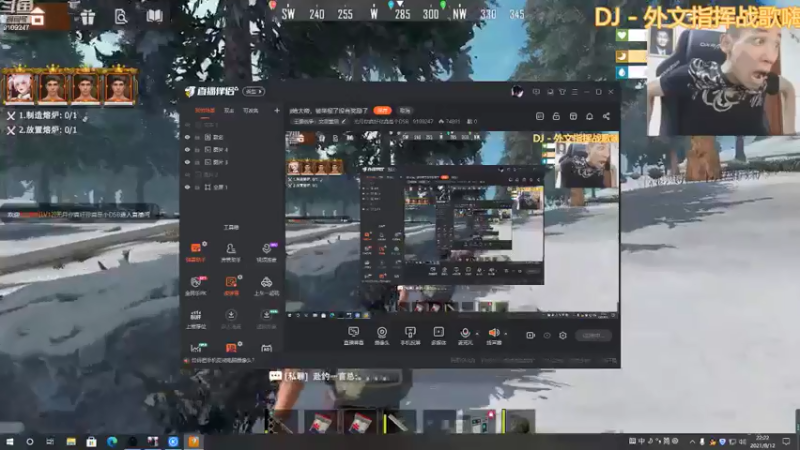The image size is (800, 450).
Task: Open the gift icon in game top bar
Action: tap(88, 17)
